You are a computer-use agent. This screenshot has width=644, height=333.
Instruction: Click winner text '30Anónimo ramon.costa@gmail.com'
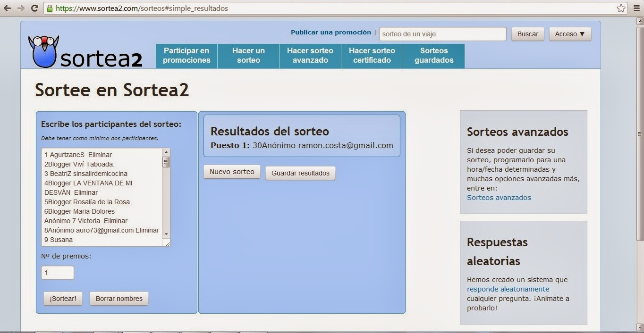pyautogui.click(x=323, y=145)
